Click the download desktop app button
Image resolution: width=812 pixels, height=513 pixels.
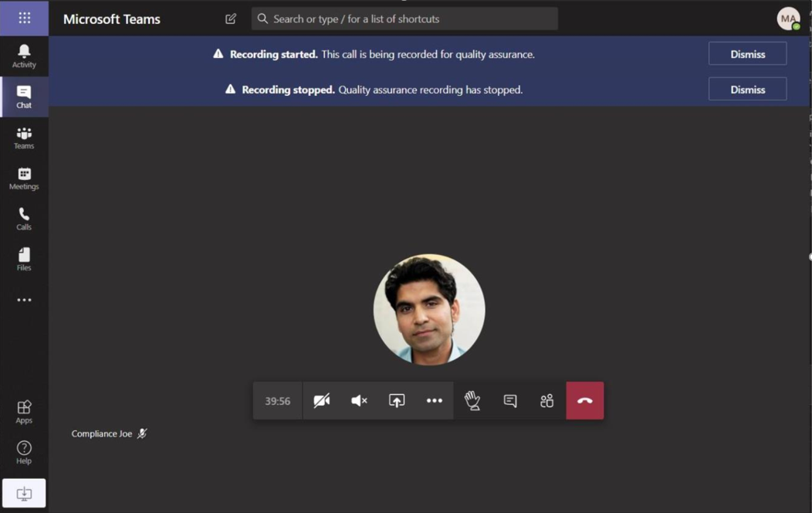24,494
